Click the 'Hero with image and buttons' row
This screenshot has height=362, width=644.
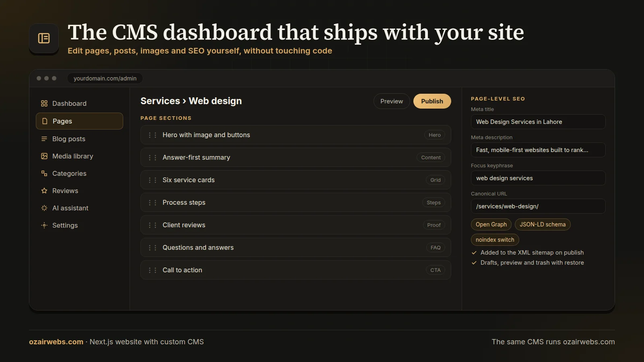(x=296, y=135)
